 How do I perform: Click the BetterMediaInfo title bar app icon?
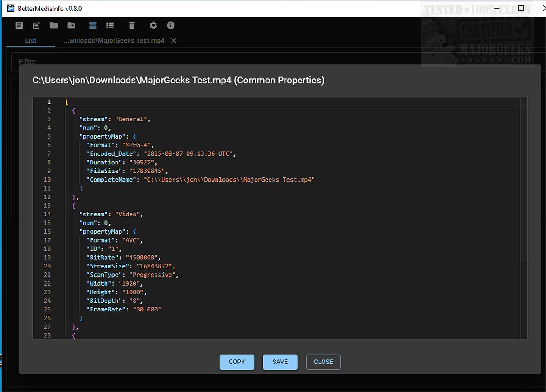click(11, 9)
